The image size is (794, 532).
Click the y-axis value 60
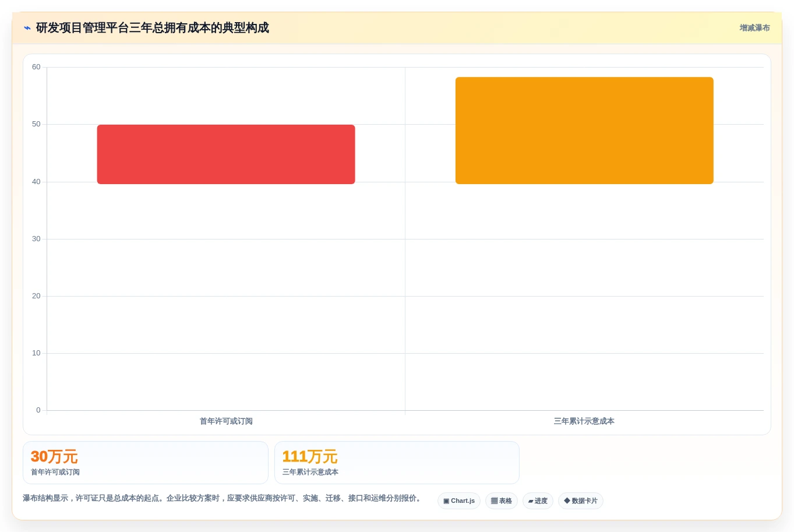pos(36,67)
